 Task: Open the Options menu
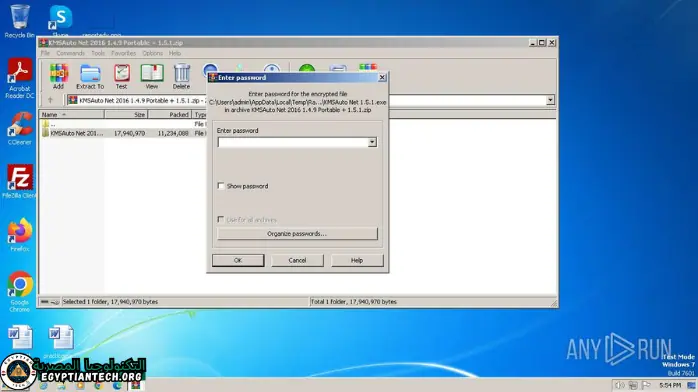(152, 53)
